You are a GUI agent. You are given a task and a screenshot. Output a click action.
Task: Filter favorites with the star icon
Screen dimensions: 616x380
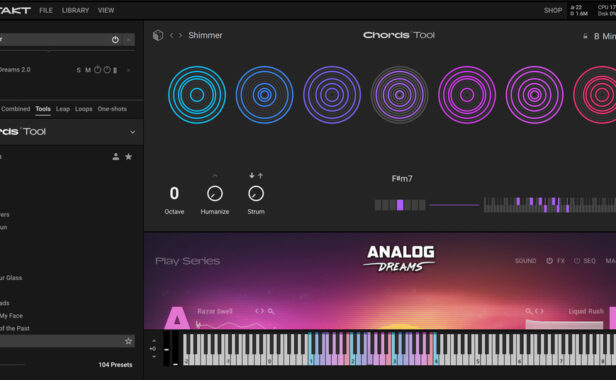(x=128, y=156)
